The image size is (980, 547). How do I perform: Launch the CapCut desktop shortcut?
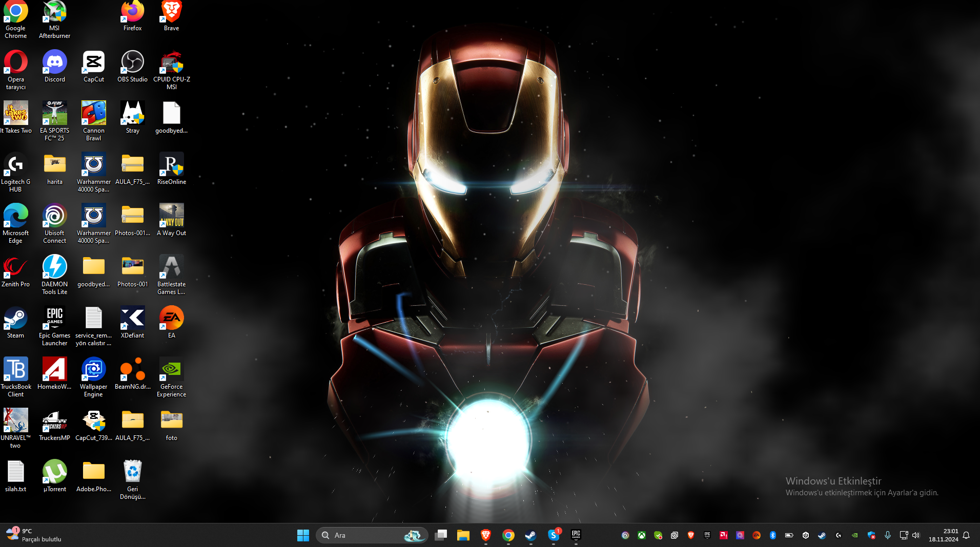pyautogui.click(x=94, y=67)
